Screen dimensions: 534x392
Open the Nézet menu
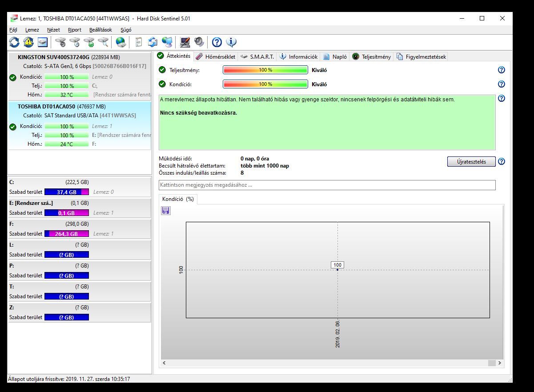(53, 30)
